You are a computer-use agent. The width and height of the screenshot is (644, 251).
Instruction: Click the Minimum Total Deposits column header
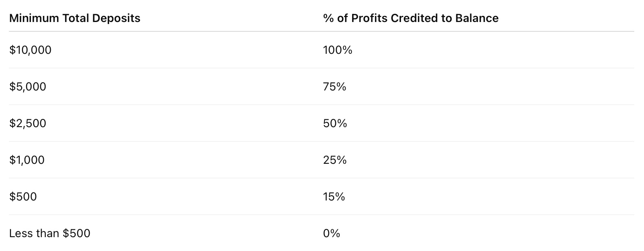point(74,18)
